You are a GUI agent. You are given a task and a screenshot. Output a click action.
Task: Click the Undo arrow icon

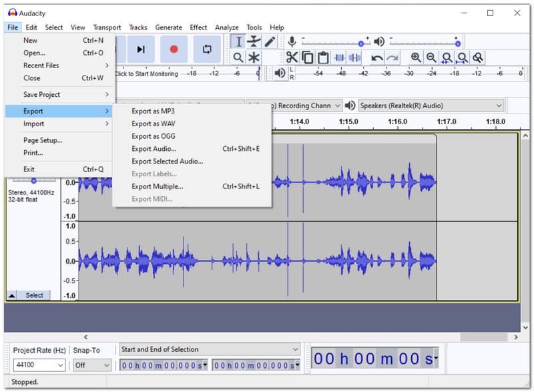point(376,57)
